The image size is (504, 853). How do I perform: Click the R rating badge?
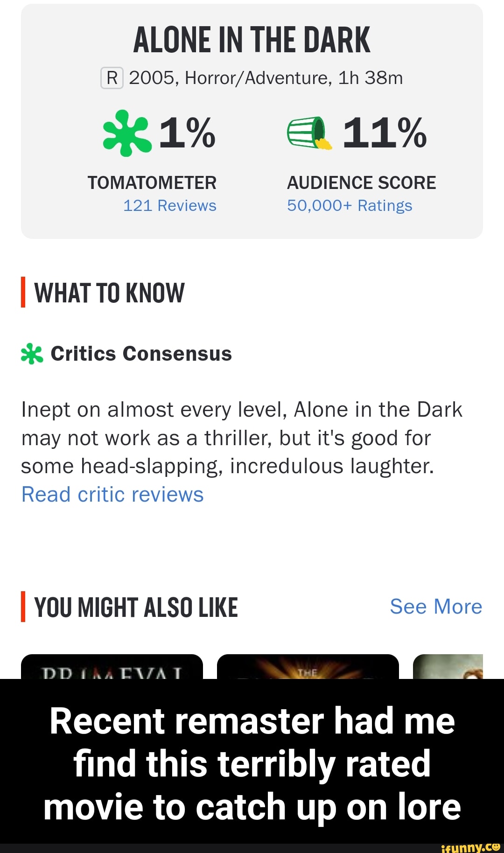[112, 78]
